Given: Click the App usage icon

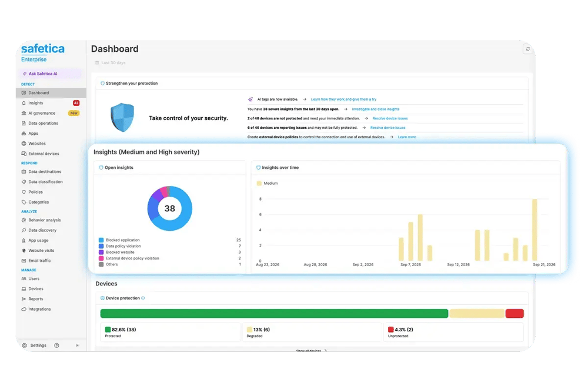Looking at the screenshot, I should (x=24, y=240).
